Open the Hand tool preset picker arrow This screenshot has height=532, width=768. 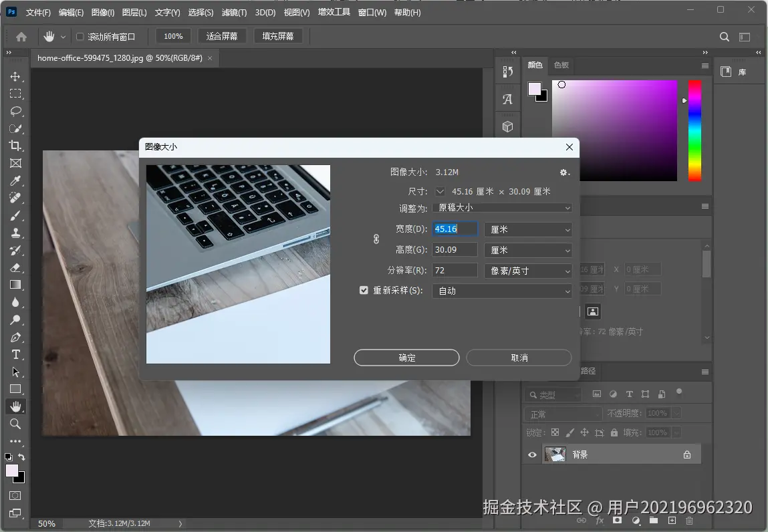63,37
